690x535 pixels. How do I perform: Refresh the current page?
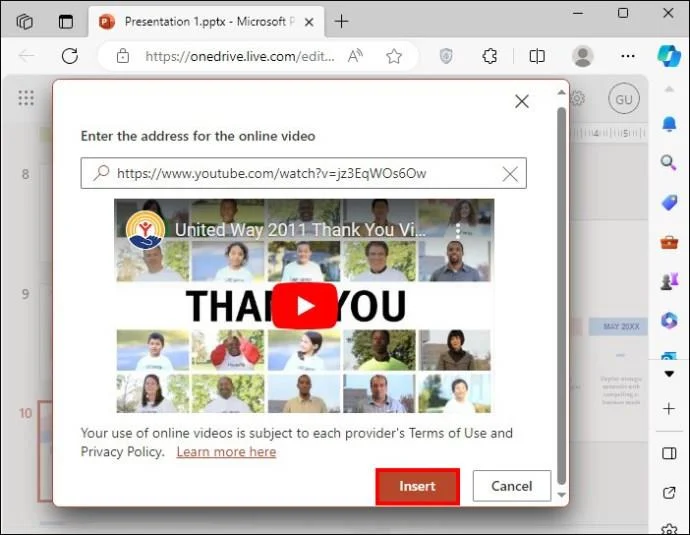point(70,56)
